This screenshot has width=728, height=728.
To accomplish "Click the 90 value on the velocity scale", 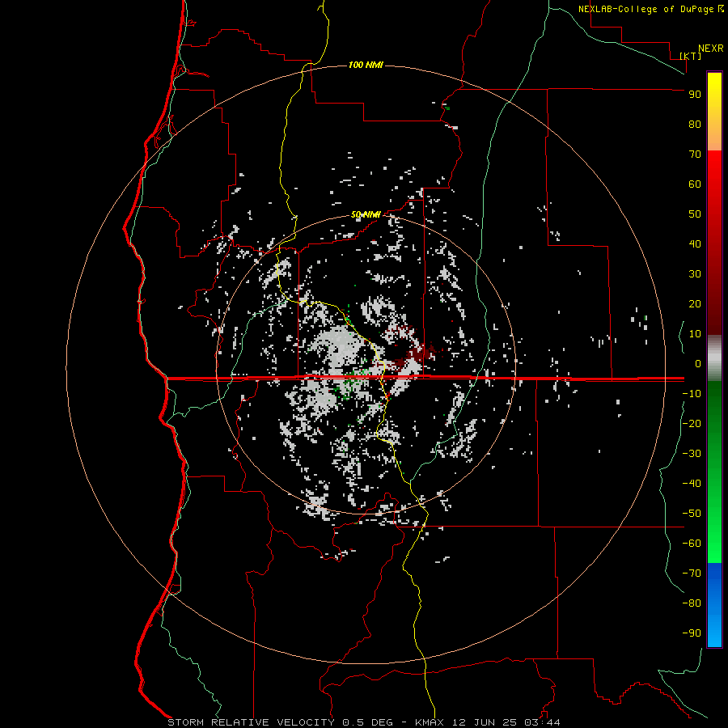I will coord(695,95).
